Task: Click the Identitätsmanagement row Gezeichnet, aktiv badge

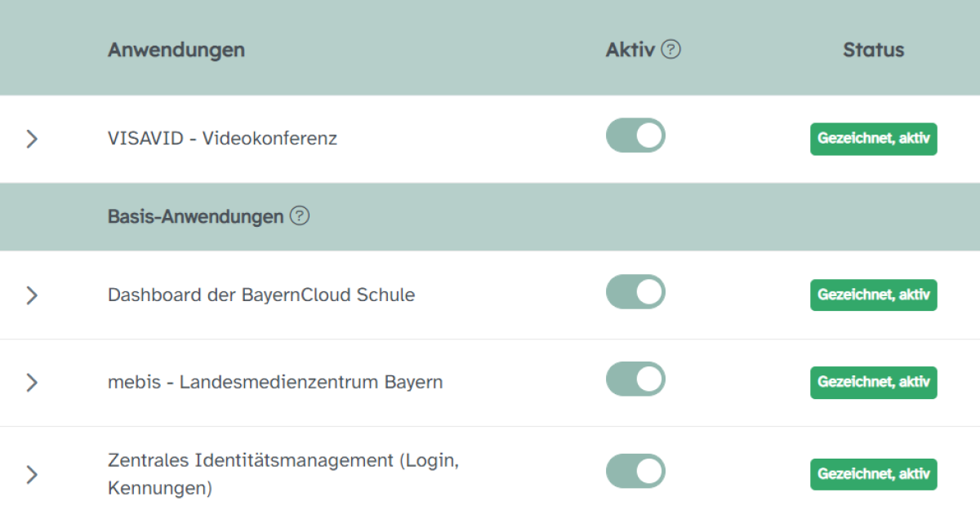Action: tap(873, 474)
